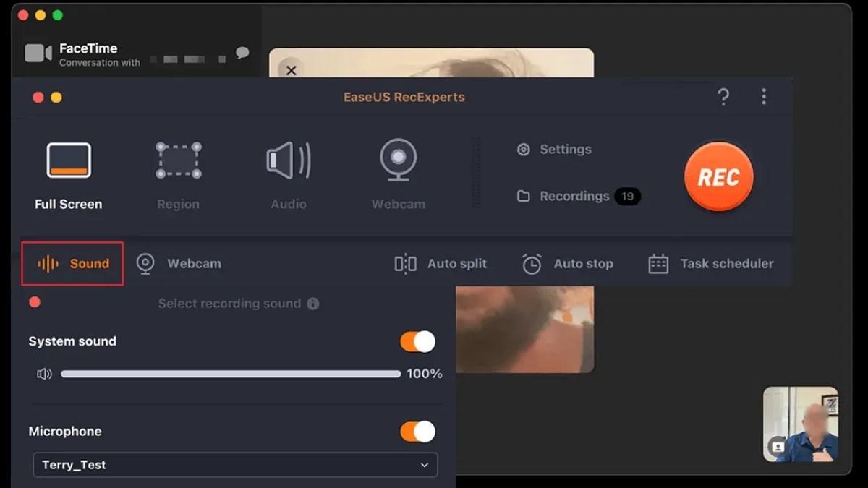The height and width of the screenshot is (488, 868).
Task: Click the Settings text label
Action: [x=566, y=150]
